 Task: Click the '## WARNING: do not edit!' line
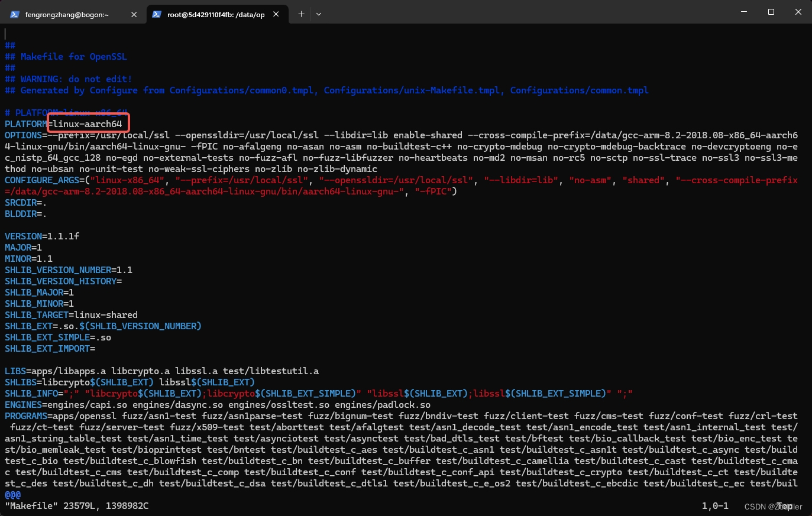[x=69, y=79]
